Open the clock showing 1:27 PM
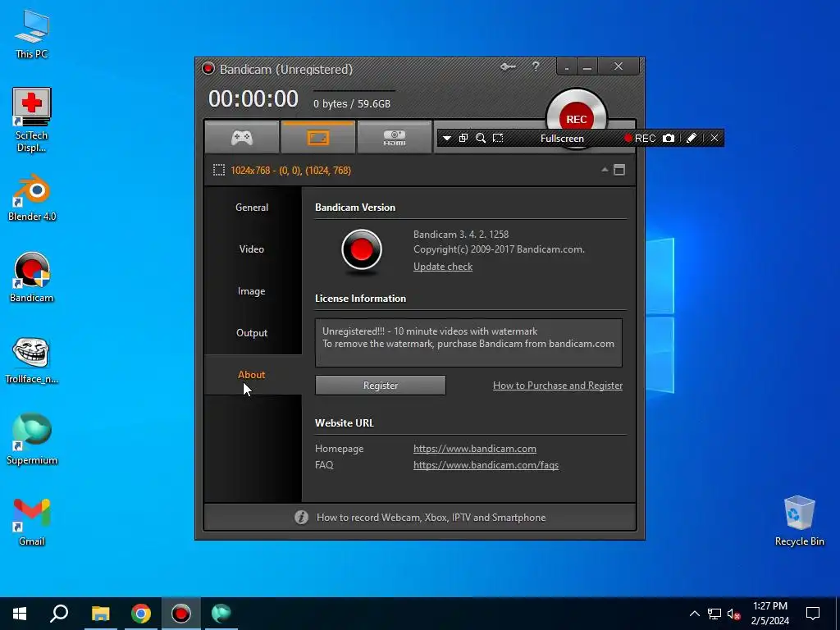The width and height of the screenshot is (840, 630). tap(769, 614)
